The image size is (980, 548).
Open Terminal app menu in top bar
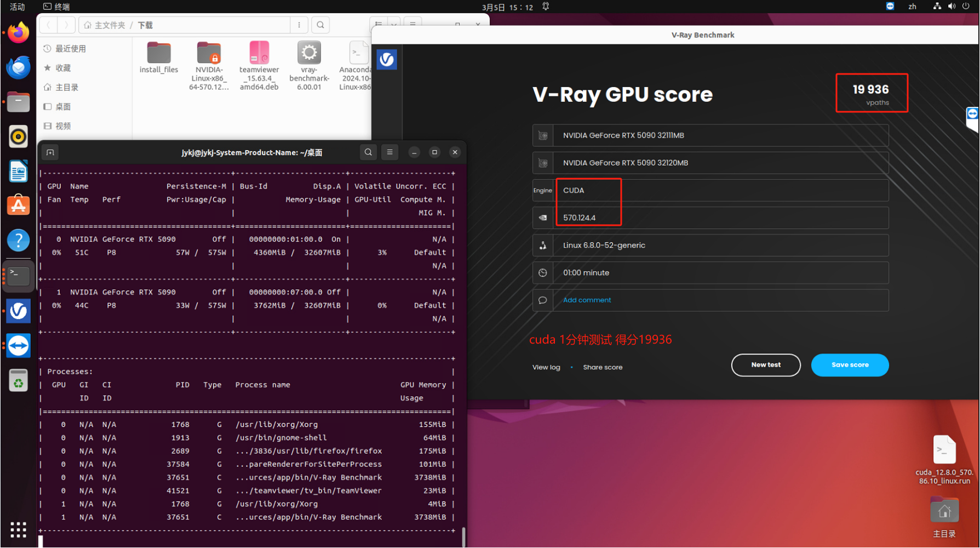tap(56, 7)
